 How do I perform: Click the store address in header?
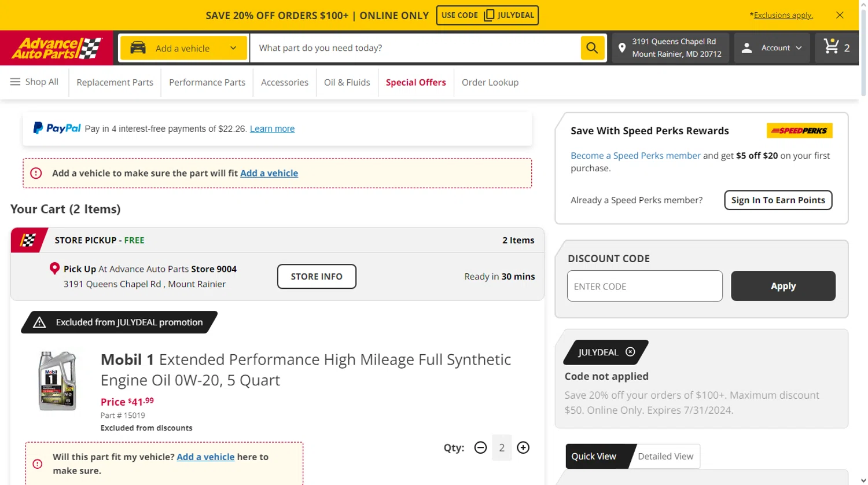676,48
